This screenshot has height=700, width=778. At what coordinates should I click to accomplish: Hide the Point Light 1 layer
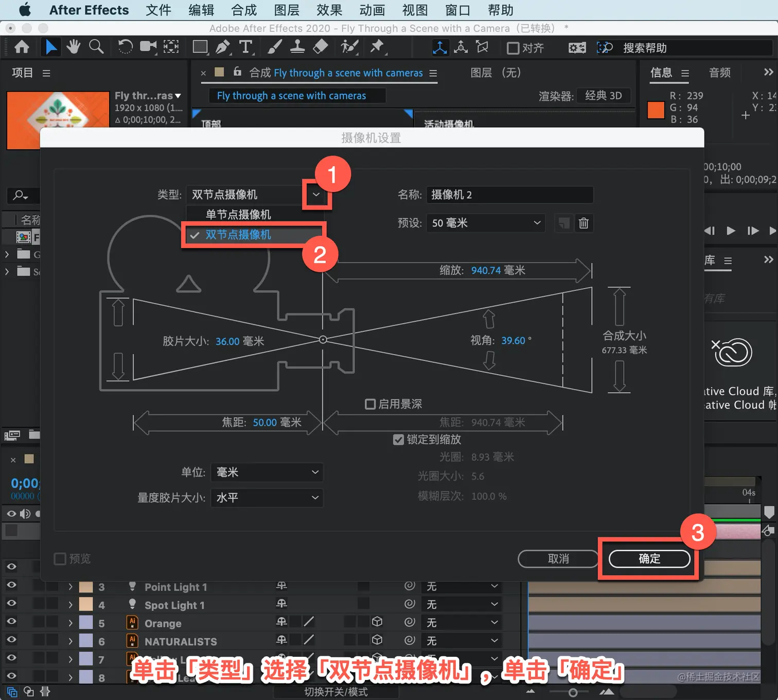[x=11, y=585]
